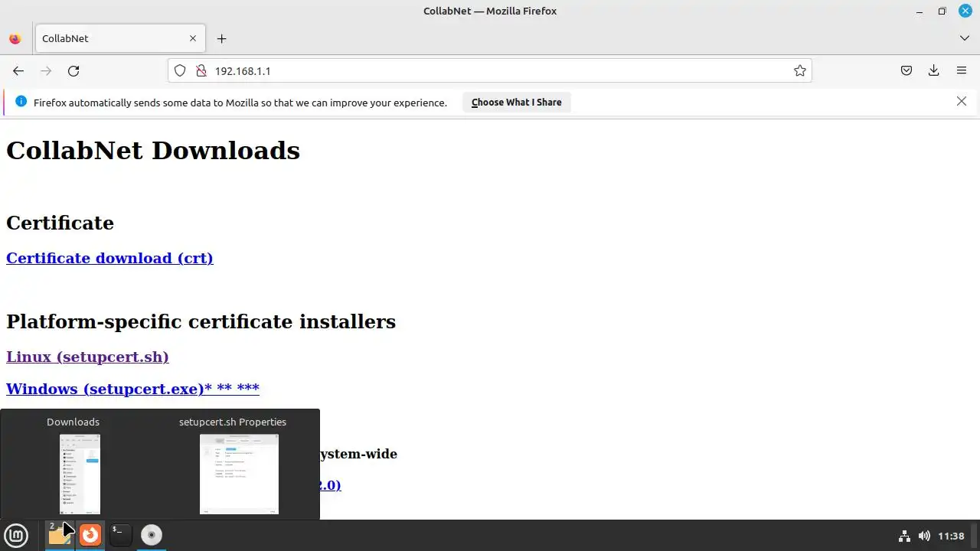Dismiss the Firefox data notification bar
Image resolution: width=980 pixels, height=551 pixels.
coord(962,101)
